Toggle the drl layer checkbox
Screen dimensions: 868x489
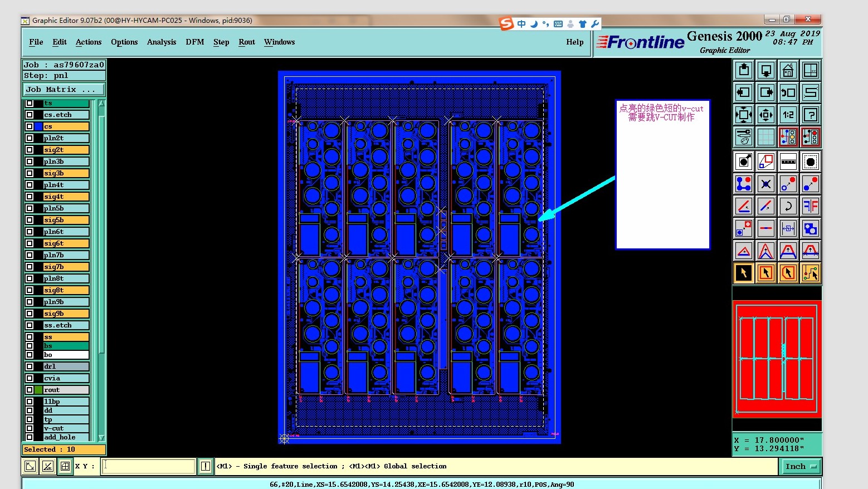(30, 366)
